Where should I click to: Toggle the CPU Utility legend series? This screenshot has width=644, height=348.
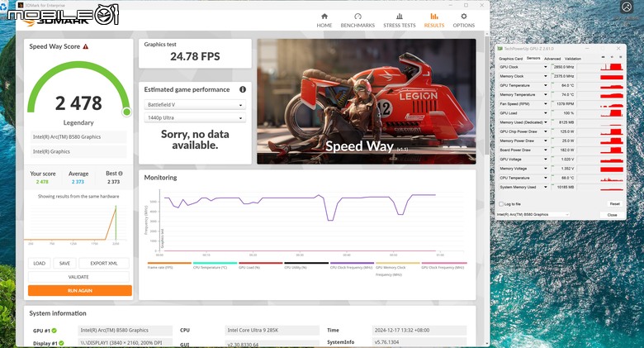tap(306, 265)
